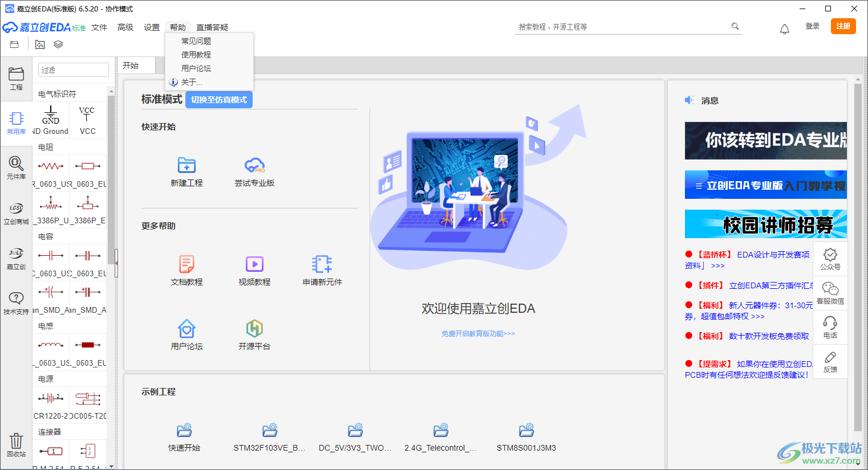868x470 pixels.
Task: Open the 设置 menu
Action: click(152, 27)
